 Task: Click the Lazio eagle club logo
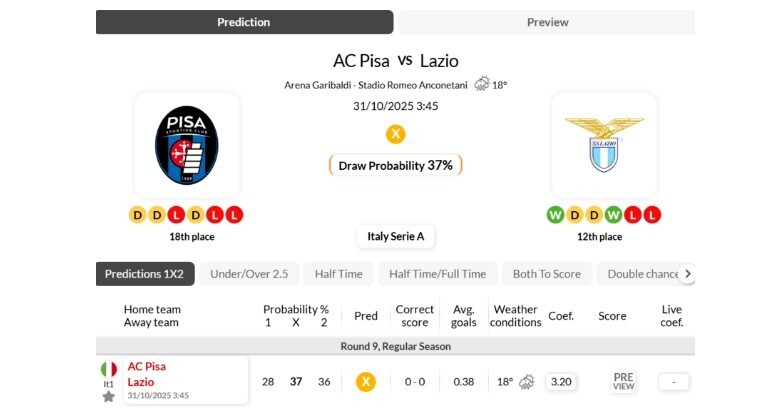604,145
